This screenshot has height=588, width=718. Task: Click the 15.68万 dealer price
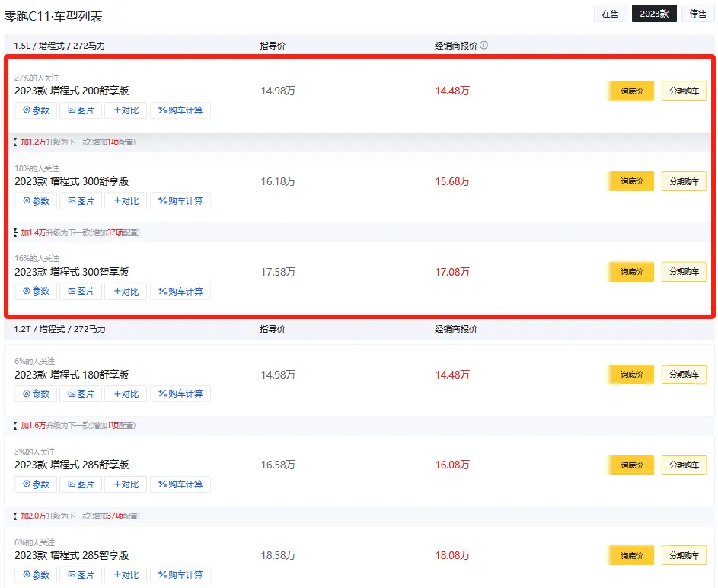(x=452, y=181)
